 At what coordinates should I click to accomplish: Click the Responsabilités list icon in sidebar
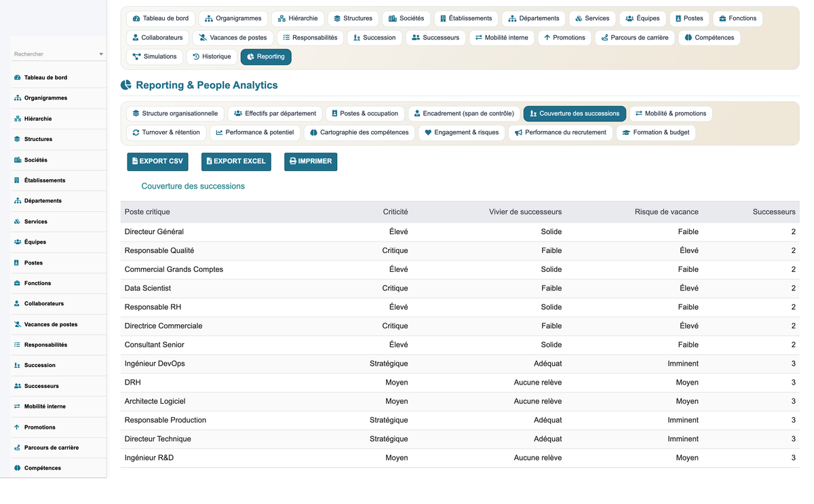tap(17, 345)
